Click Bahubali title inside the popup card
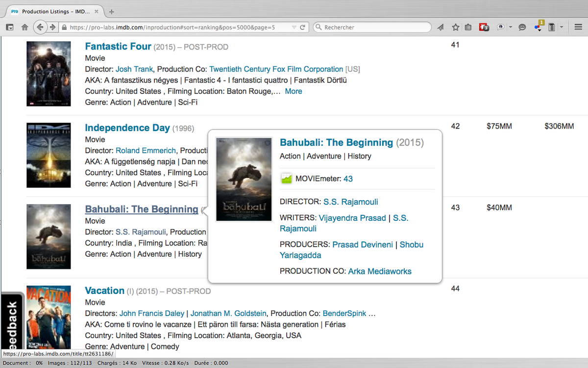Screen dimensions: 588x368 click(x=336, y=143)
